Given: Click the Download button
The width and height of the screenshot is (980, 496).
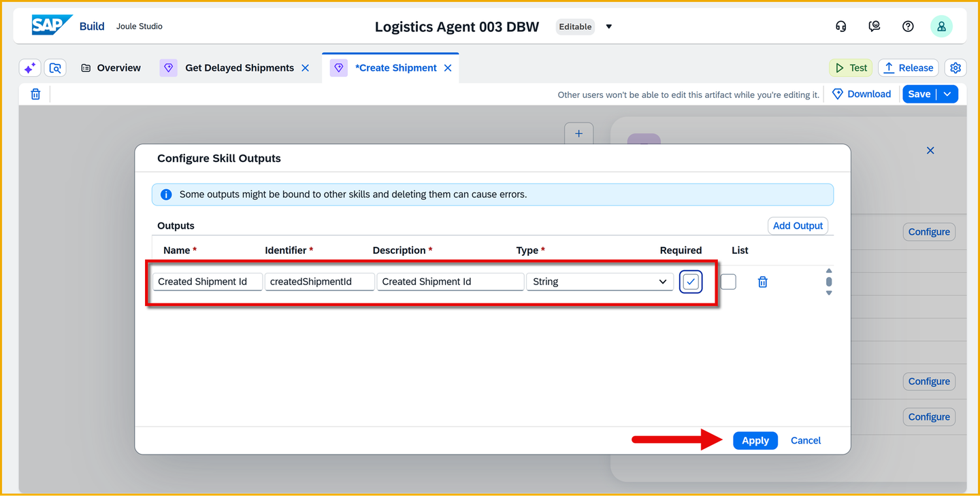Looking at the screenshot, I should point(862,95).
